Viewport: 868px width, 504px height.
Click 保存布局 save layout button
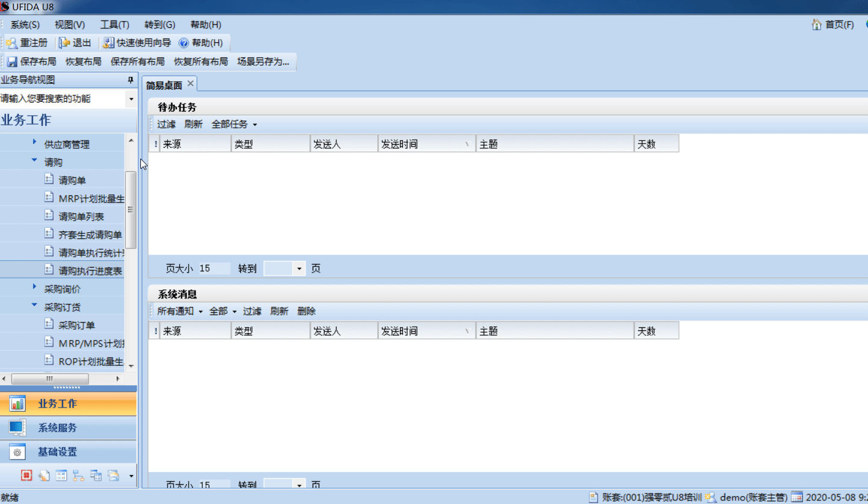click(x=31, y=61)
